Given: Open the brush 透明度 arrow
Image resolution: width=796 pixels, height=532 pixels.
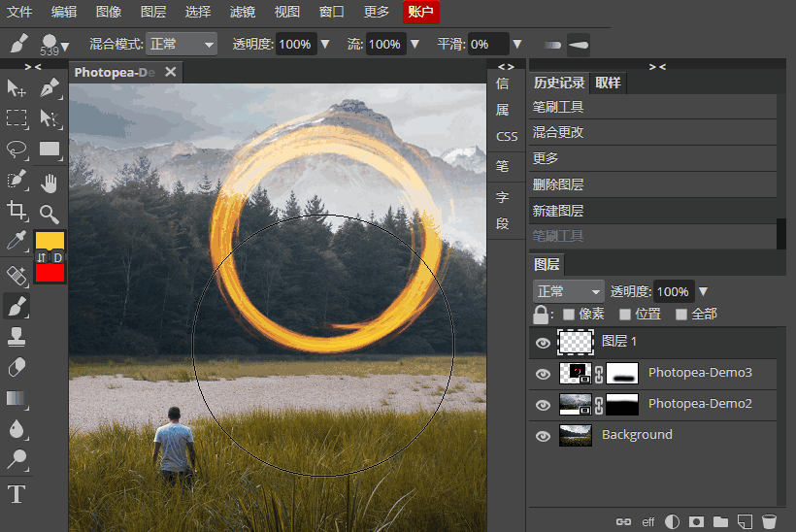Looking at the screenshot, I should [325, 44].
